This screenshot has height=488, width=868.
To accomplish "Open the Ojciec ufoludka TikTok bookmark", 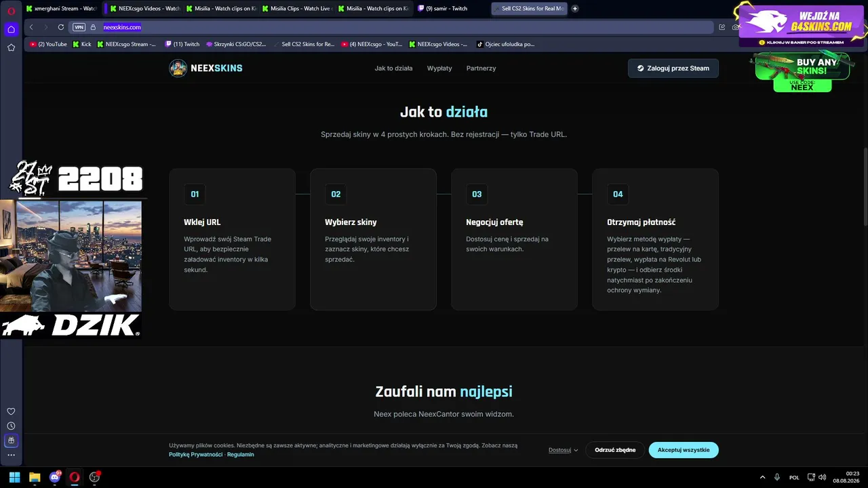I will (x=505, y=44).
